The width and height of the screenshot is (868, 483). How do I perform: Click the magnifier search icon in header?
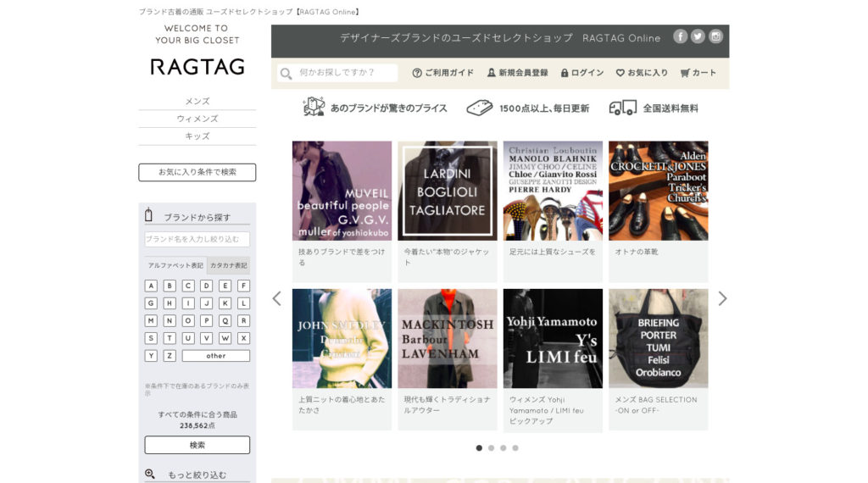pos(286,73)
